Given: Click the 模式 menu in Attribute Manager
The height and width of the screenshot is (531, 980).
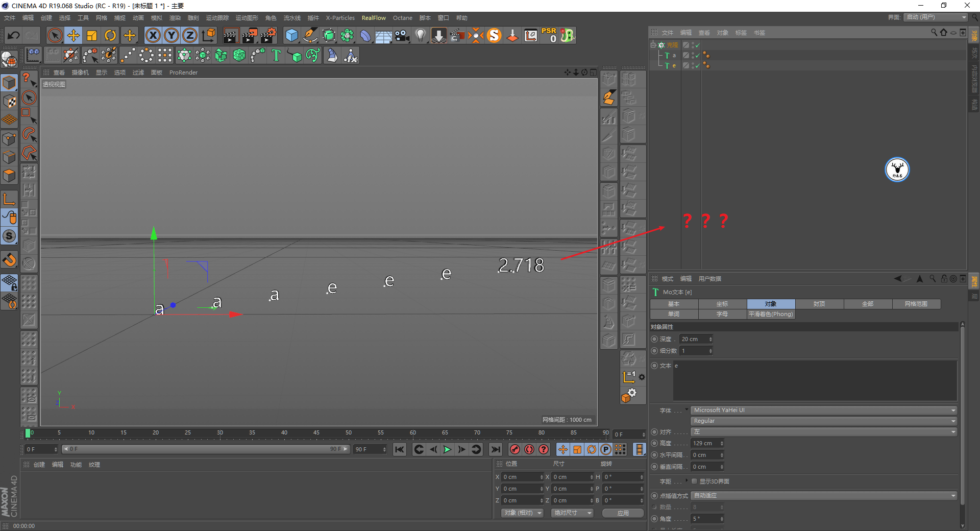Looking at the screenshot, I should click(668, 279).
